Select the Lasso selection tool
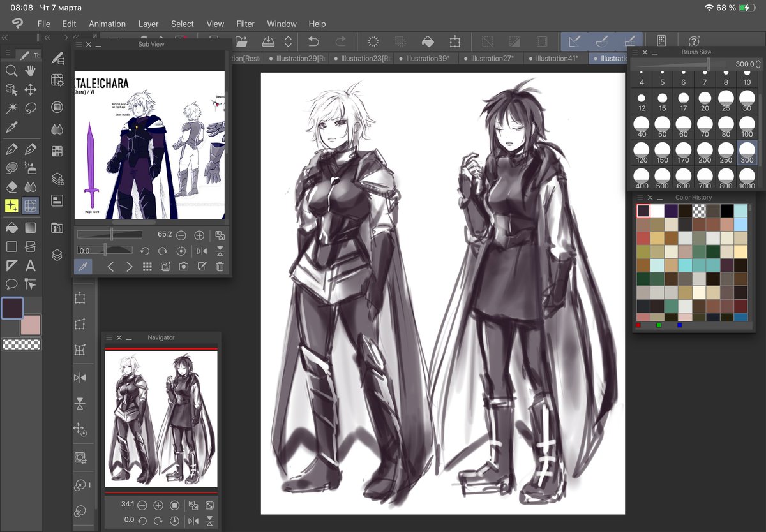766x532 pixels. click(x=30, y=108)
